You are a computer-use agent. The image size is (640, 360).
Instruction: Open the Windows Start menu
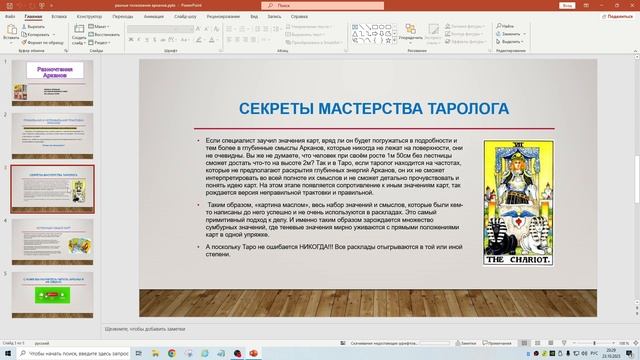[x=8, y=353]
